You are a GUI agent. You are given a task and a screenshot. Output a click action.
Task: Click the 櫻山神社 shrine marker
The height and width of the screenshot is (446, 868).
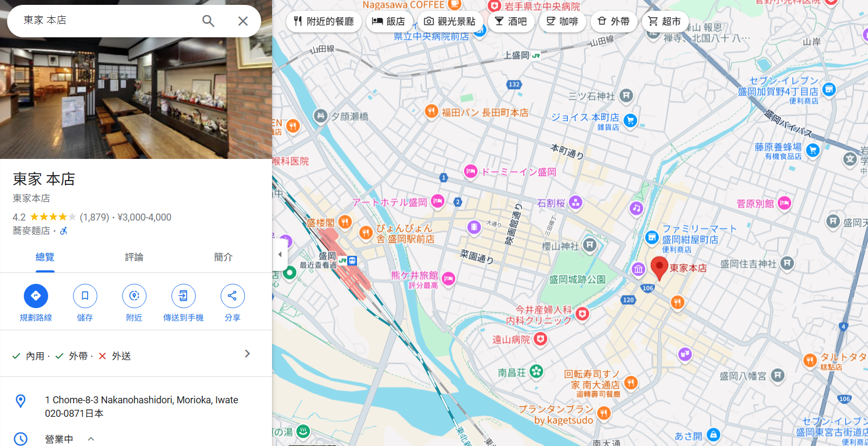[x=589, y=245]
